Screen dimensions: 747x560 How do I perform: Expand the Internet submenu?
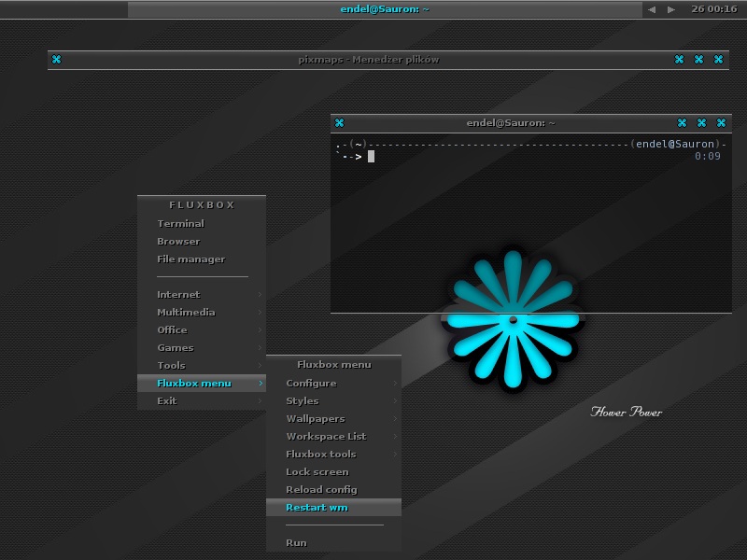point(202,294)
